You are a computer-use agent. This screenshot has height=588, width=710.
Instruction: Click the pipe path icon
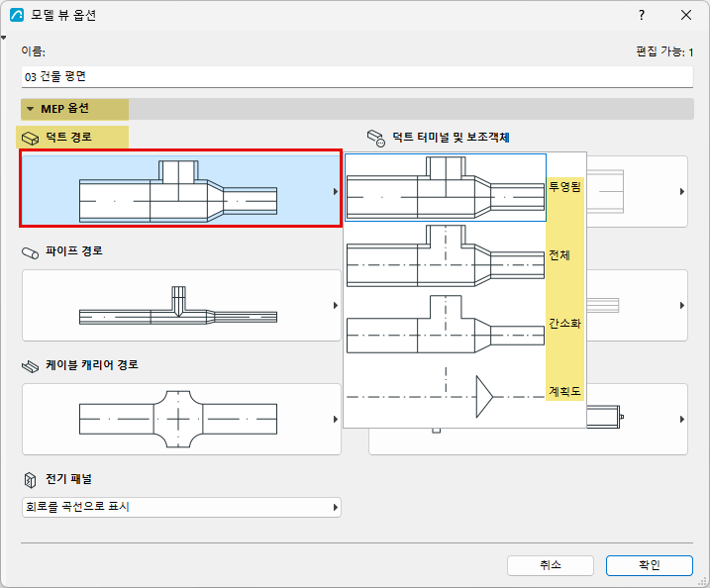tap(31, 252)
